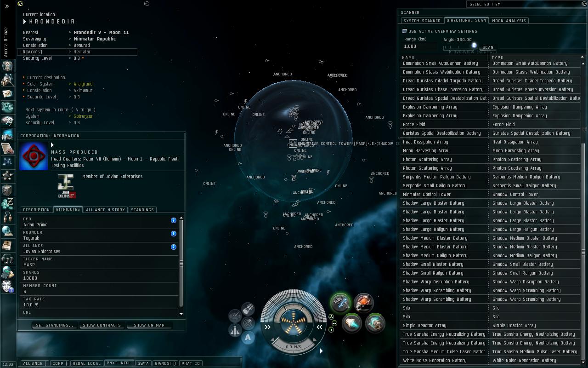Click the yellow triangle logo at top left
The height and width of the screenshot is (368, 588).
pyautogui.click(x=20, y=4)
